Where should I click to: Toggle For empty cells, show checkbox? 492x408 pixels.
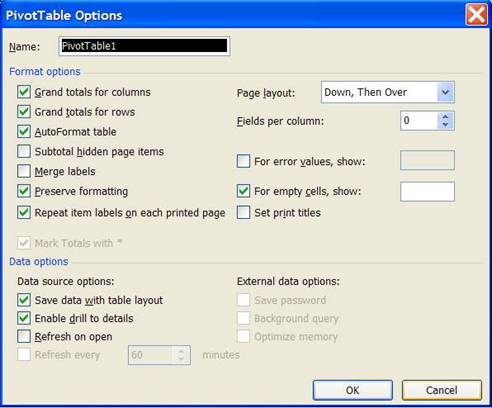point(243,191)
